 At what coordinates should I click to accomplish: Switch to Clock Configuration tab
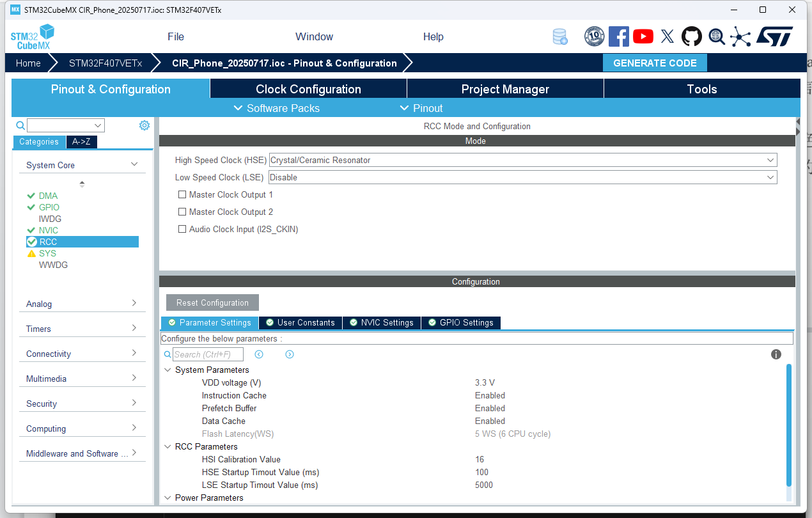(x=308, y=89)
